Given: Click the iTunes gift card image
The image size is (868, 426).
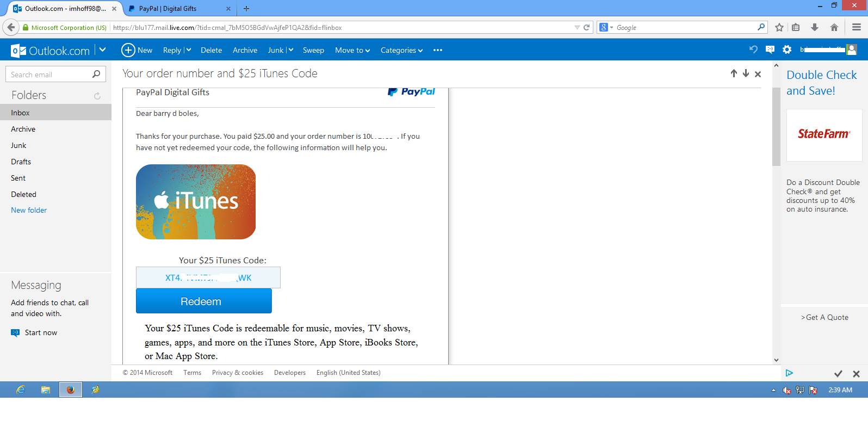Looking at the screenshot, I should pyautogui.click(x=196, y=202).
